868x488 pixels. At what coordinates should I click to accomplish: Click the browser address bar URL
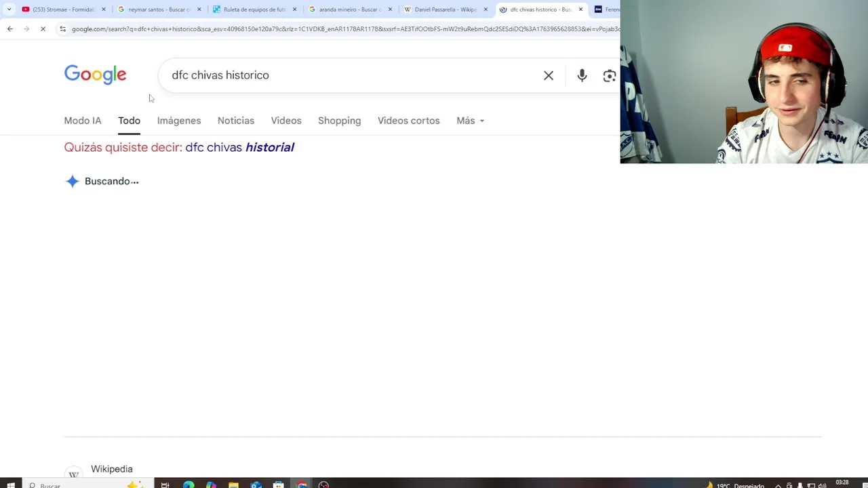[x=344, y=28]
